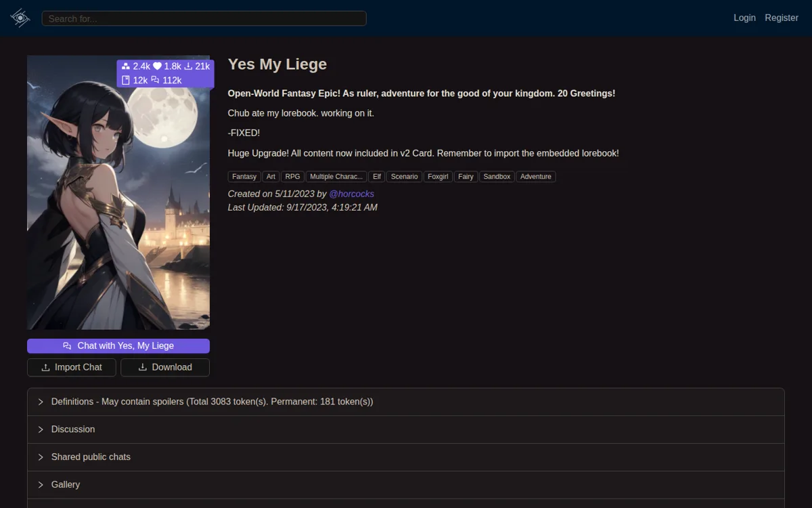812x508 pixels.
Task: Select the Fantasy tag
Action: coord(244,177)
